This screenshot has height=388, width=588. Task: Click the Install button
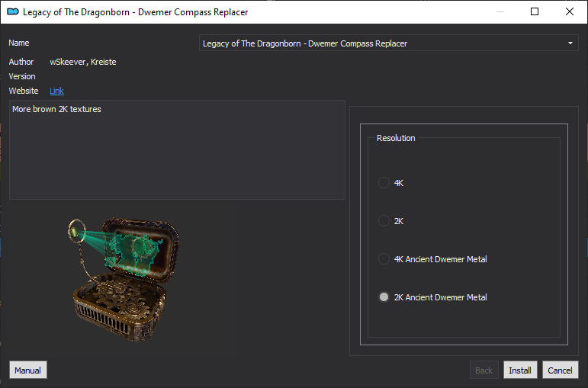[x=520, y=370]
